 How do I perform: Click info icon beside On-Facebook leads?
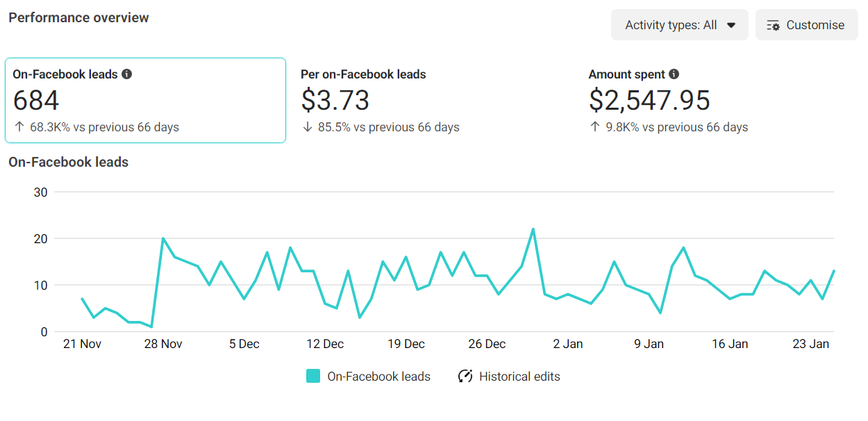(127, 74)
